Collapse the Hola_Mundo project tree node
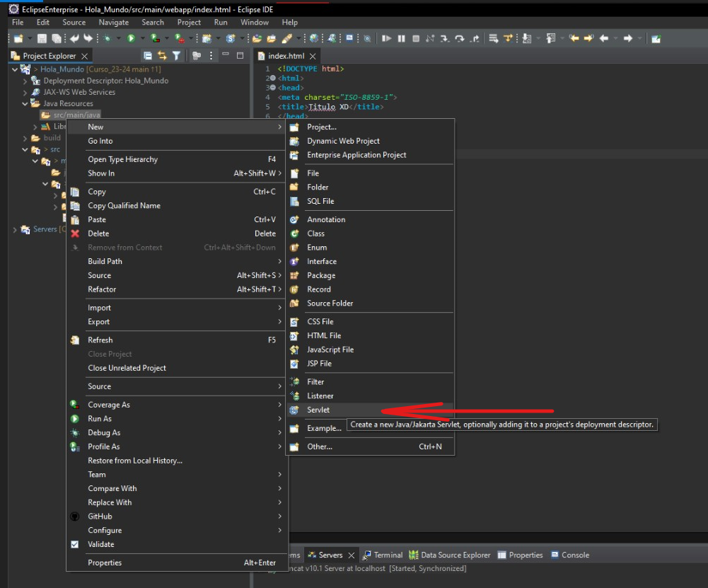This screenshot has width=708, height=588. point(15,69)
